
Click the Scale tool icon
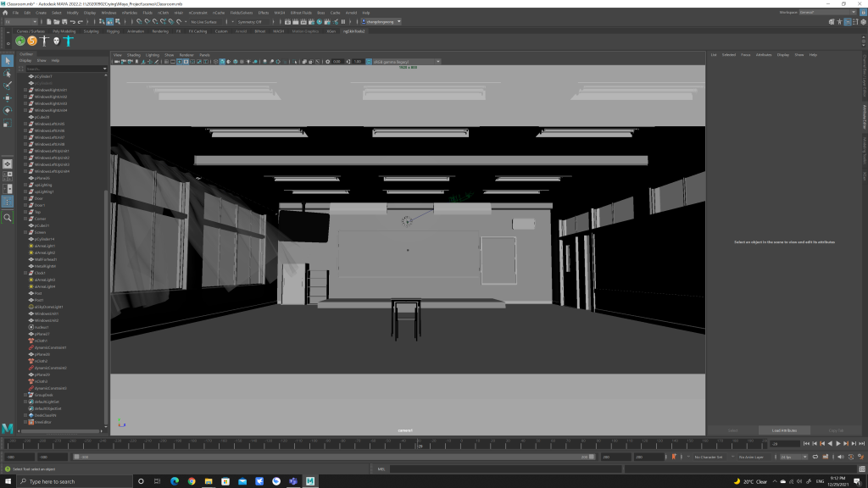coord(8,123)
